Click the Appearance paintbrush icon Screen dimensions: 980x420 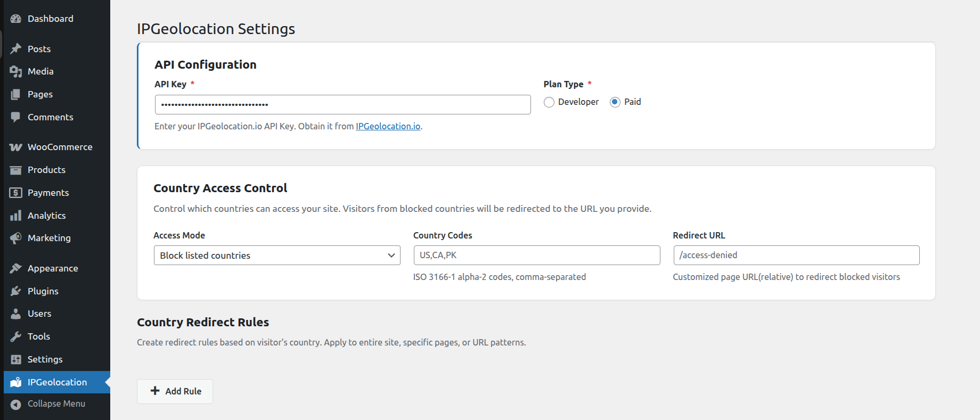15,268
